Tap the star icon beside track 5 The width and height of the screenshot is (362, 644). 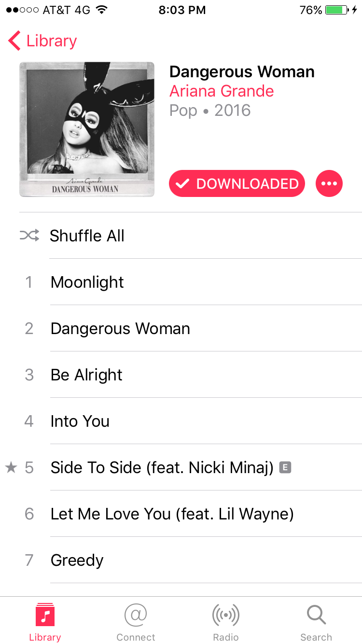[11, 467]
